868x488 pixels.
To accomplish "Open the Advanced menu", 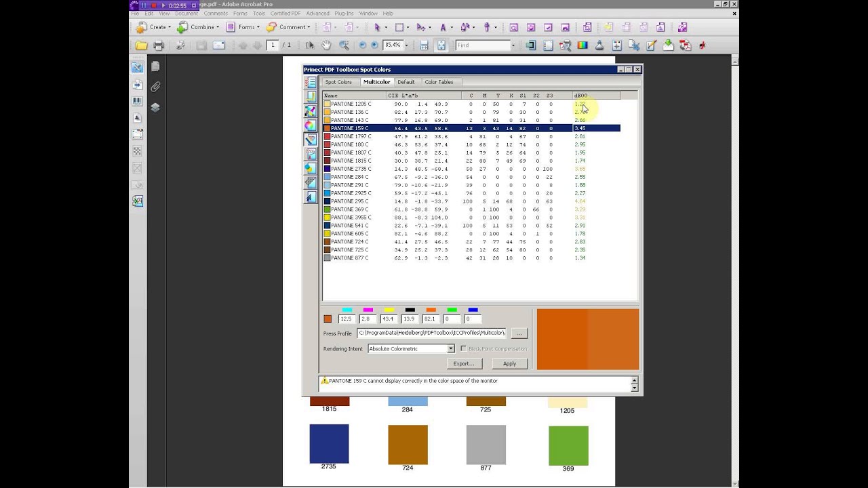I will (x=317, y=14).
